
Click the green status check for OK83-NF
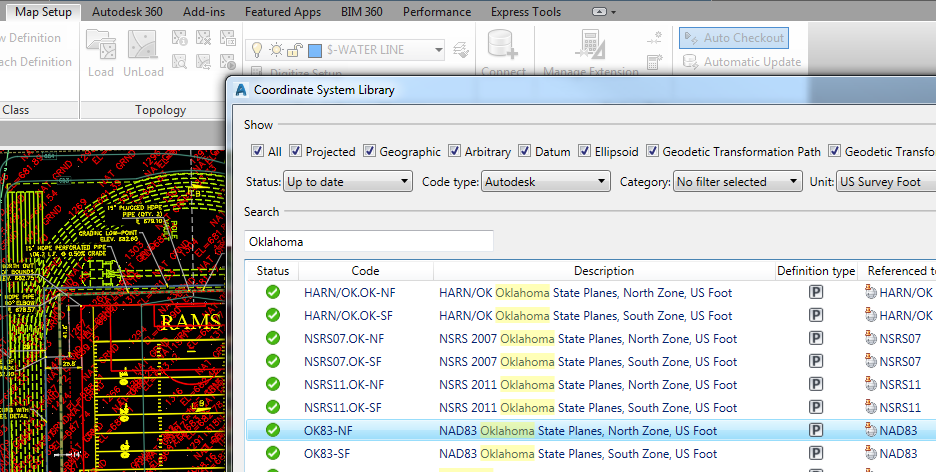273,430
